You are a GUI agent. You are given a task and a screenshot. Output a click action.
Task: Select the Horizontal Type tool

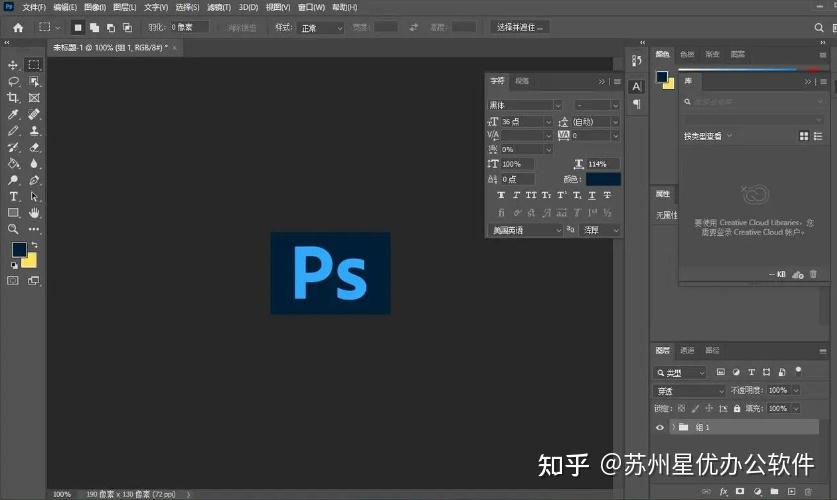pos(13,196)
